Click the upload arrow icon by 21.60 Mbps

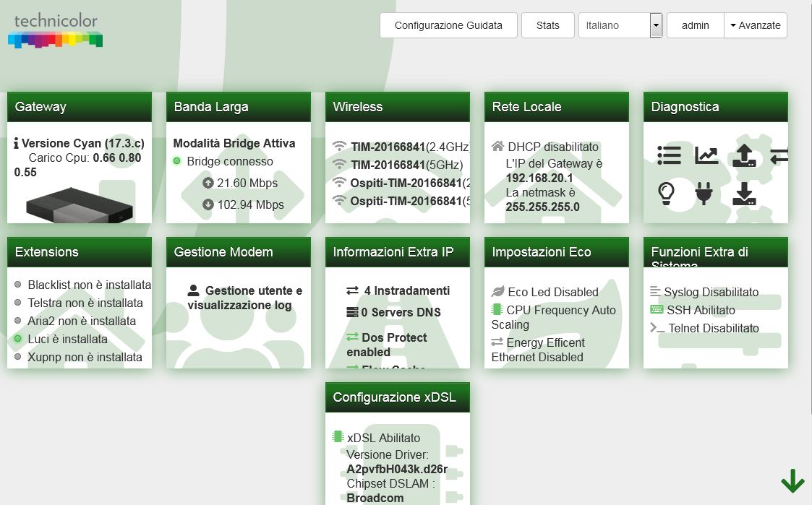[208, 183]
